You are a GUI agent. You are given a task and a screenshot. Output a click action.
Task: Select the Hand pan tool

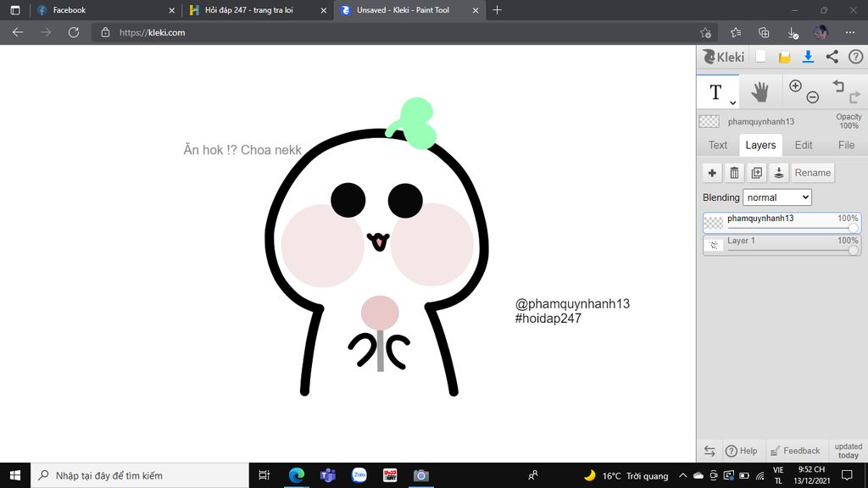(x=759, y=91)
